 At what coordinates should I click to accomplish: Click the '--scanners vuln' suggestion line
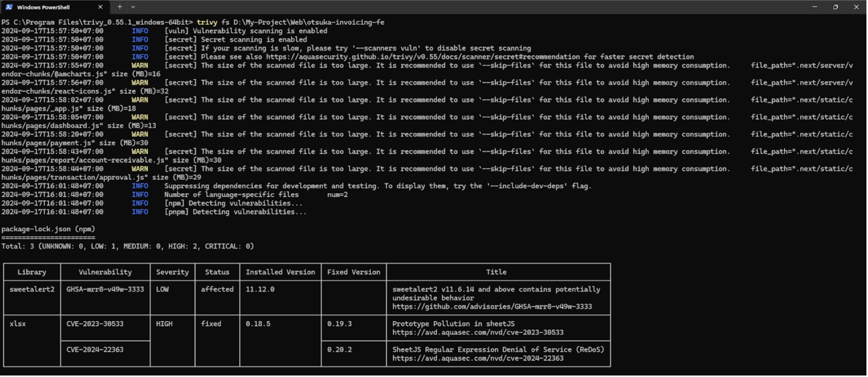[348, 49]
